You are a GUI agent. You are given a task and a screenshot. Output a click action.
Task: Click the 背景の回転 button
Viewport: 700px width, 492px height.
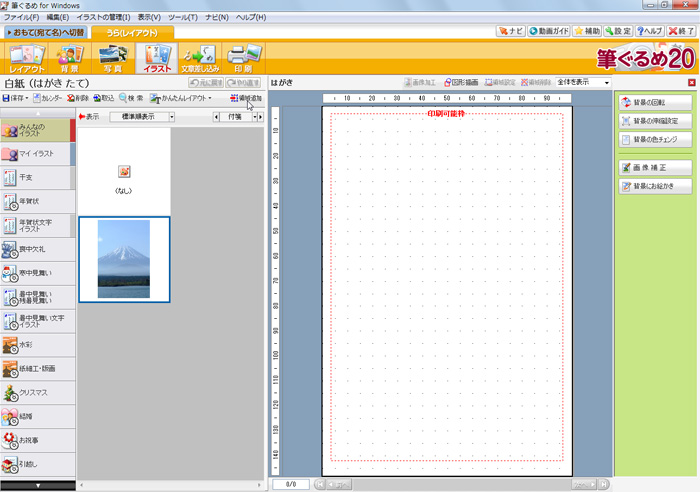pyautogui.click(x=656, y=102)
